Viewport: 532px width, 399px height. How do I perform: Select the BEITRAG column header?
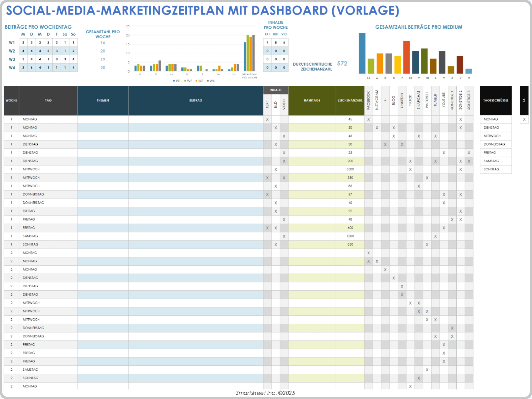pos(196,100)
